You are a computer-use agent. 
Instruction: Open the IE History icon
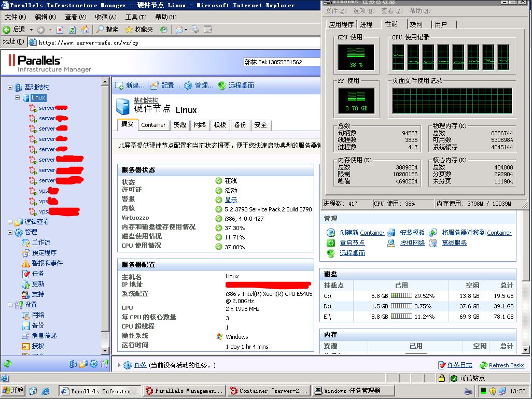(x=163, y=30)
